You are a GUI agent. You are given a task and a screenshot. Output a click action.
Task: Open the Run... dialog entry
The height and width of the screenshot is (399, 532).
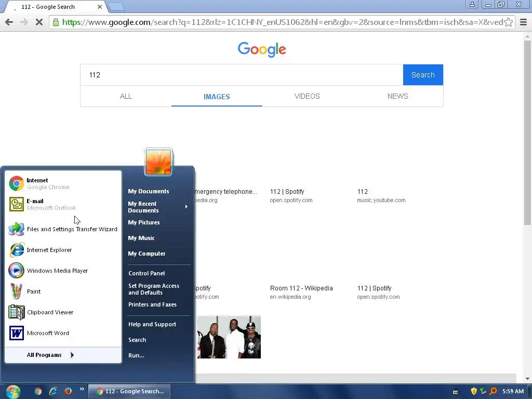click(136, 355)
